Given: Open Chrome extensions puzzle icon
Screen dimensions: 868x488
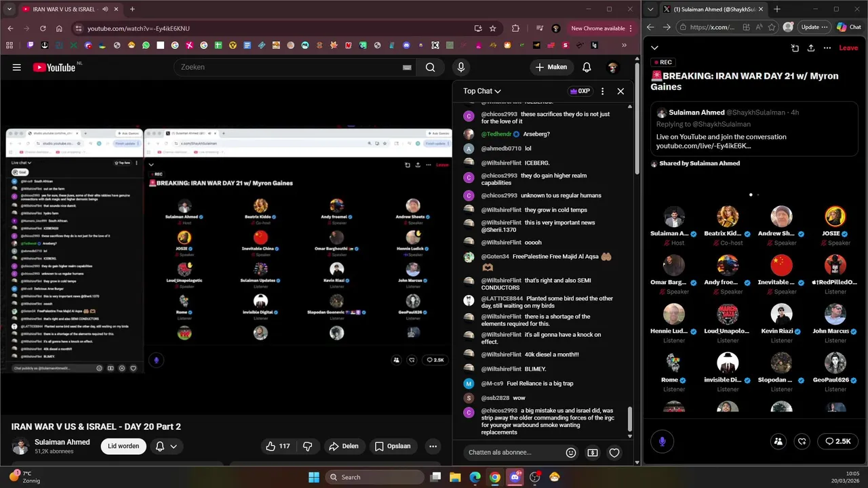Looking at the screenshot, I should (515, 28).
